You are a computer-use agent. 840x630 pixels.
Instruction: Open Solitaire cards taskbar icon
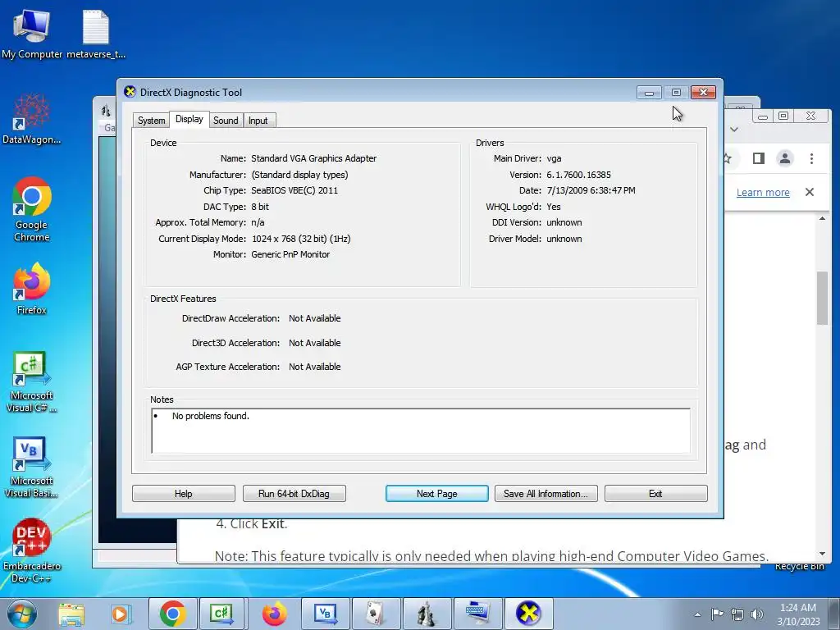coord(376,614)
